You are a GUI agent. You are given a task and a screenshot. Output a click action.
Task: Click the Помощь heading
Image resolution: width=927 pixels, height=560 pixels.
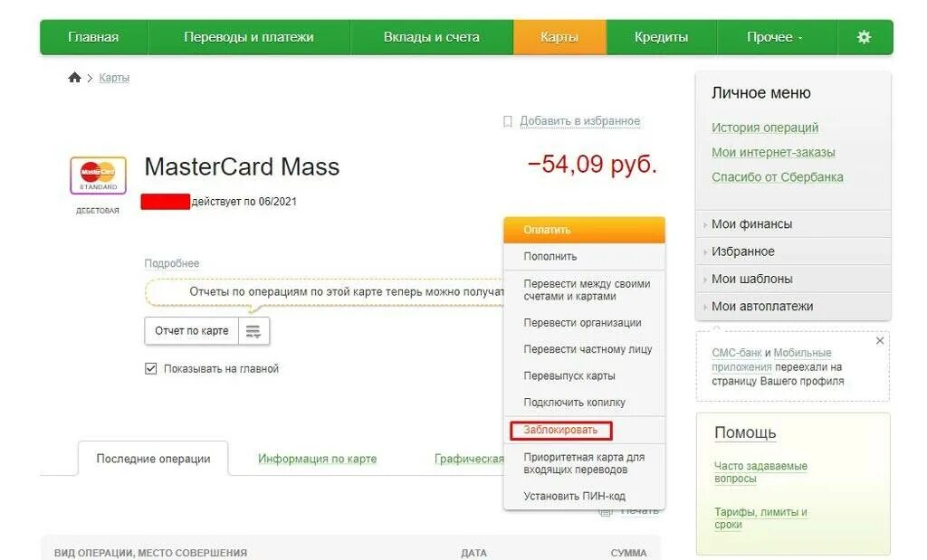745,432
